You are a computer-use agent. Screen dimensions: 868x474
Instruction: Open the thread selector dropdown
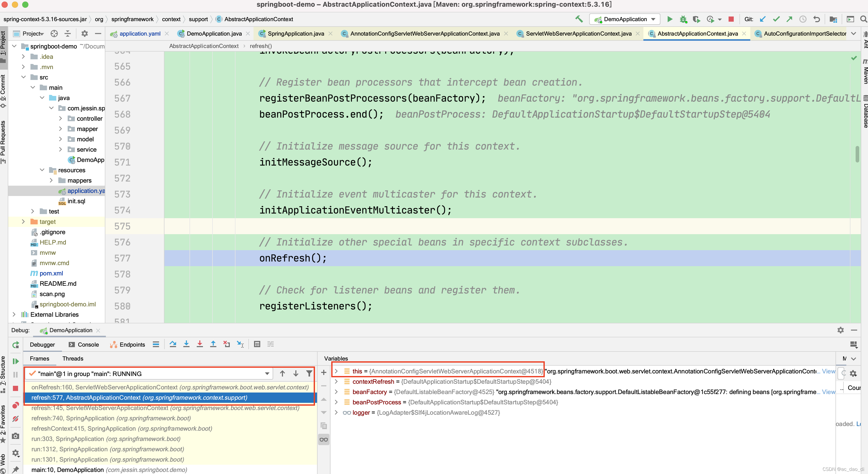coord(267,374)
